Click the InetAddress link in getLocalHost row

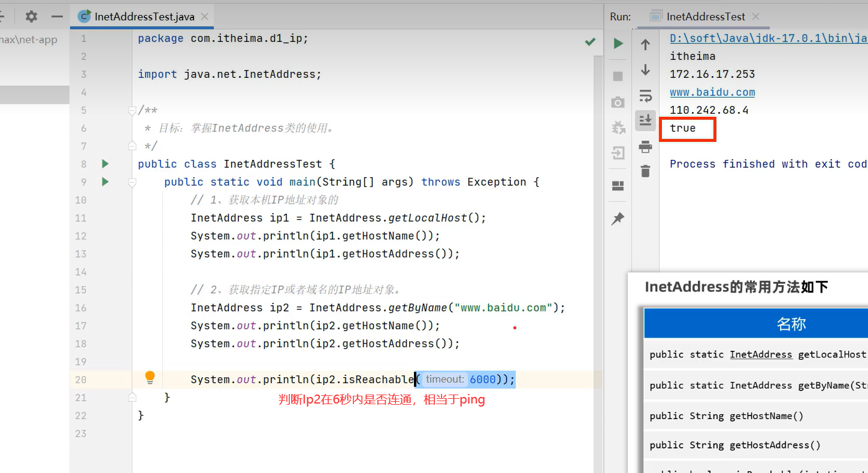[x=761, y=354]
